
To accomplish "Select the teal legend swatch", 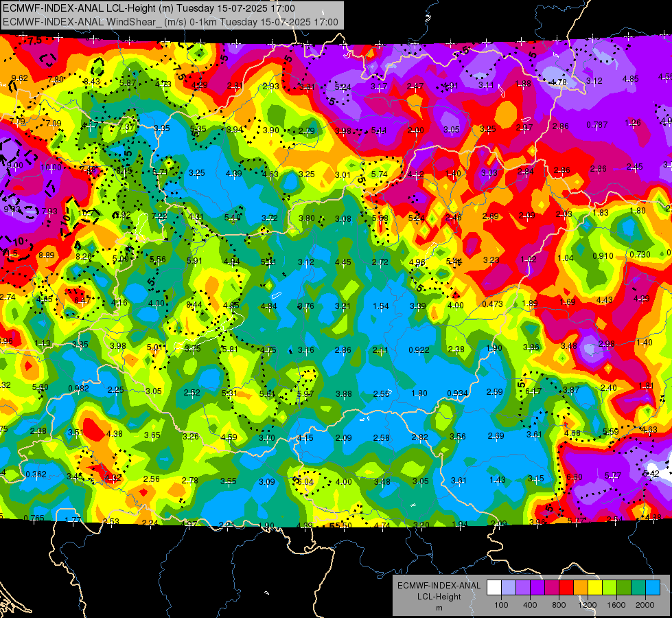I will (638, 588).
